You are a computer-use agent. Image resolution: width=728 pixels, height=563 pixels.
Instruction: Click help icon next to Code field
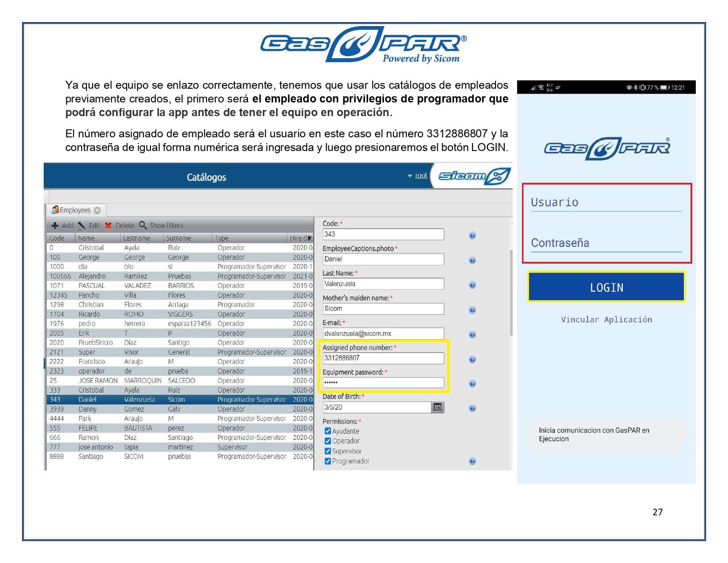[472, 235]
